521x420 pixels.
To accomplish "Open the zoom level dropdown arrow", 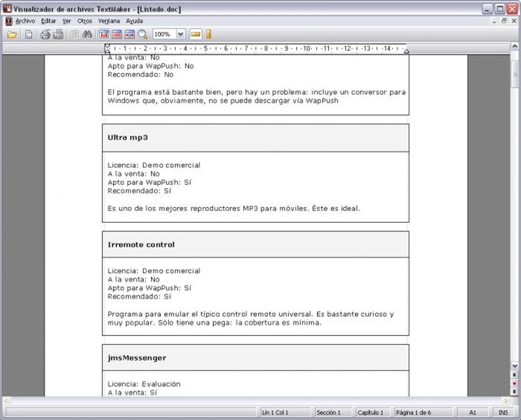I will click(x=180, y=34).
